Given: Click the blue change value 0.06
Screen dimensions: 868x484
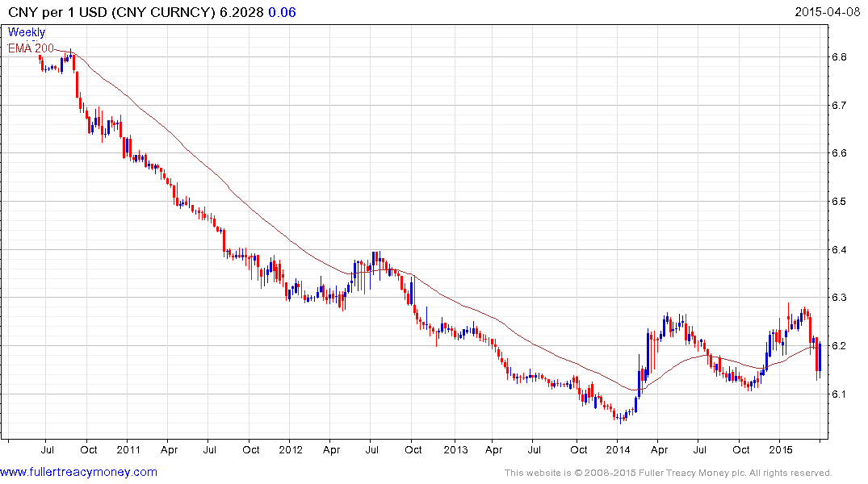Looking at the screenshot, I should coord(283,12).
